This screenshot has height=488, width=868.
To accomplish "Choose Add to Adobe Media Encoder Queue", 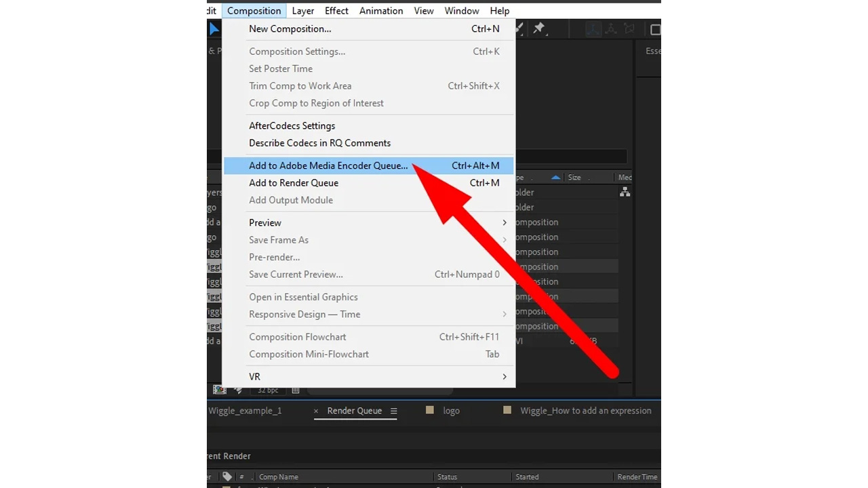I will (328, 165).
